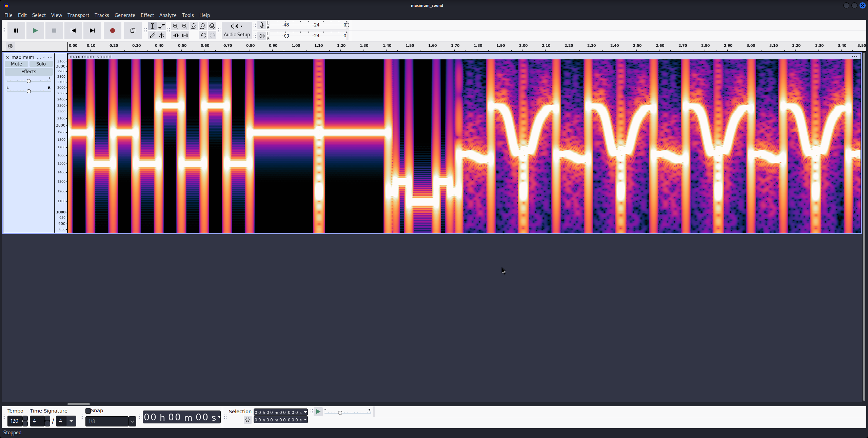Mute the maximum_sound track
The height and width of the screenshot is (438, 868).
(16, 63)
